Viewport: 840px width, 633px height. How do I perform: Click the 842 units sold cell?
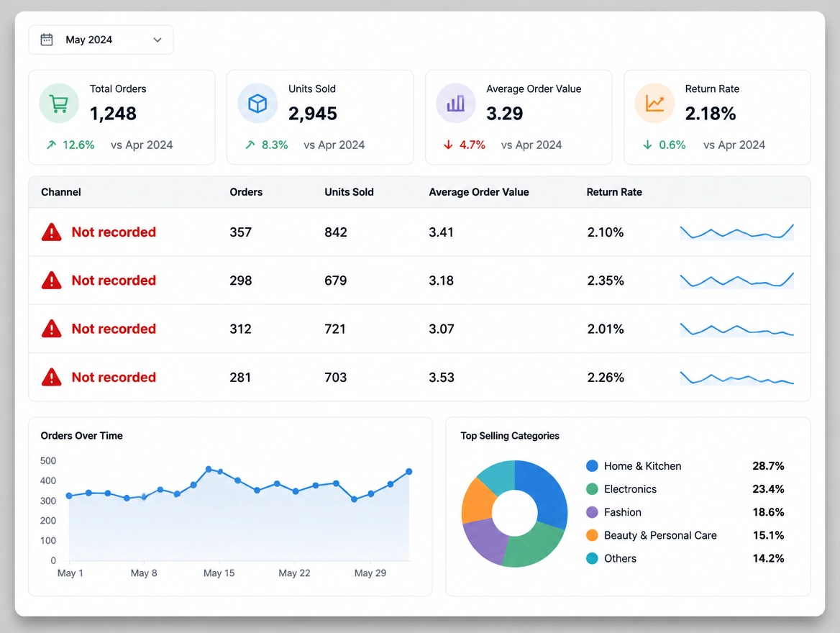[x=336, y=232]
